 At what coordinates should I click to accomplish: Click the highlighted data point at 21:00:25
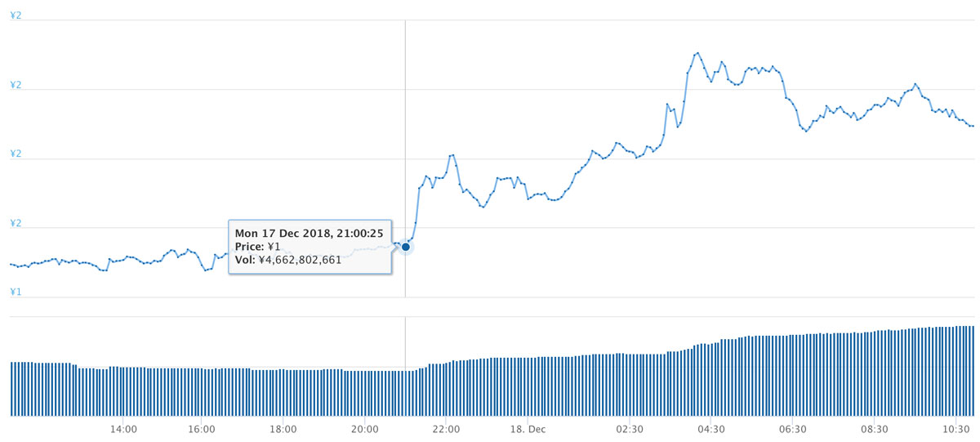(x=405, y=246)
